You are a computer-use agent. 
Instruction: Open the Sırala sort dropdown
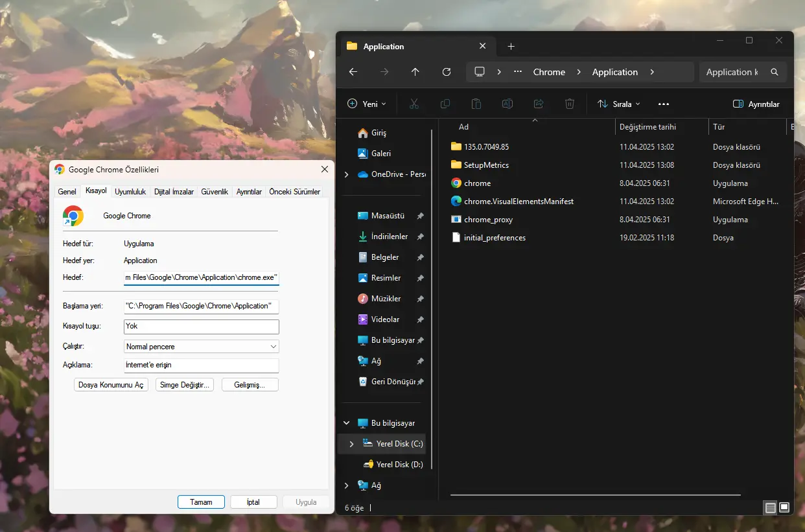click(618, 104)
